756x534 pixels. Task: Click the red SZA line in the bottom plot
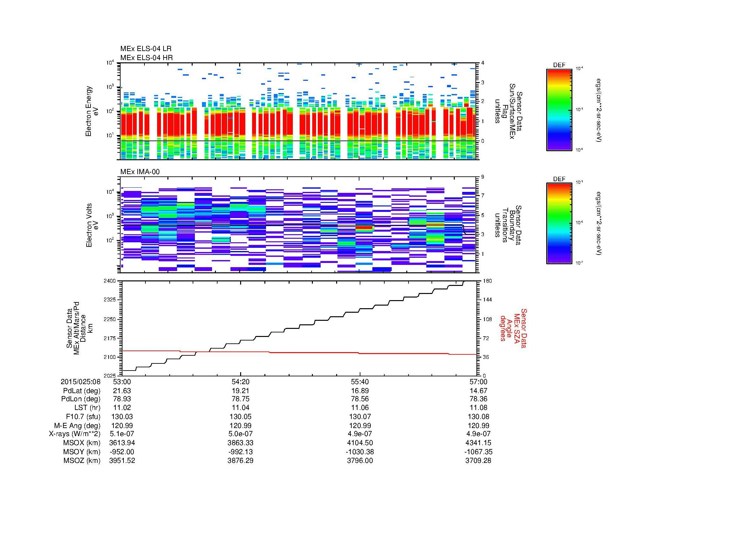click(x=299, y=353)
